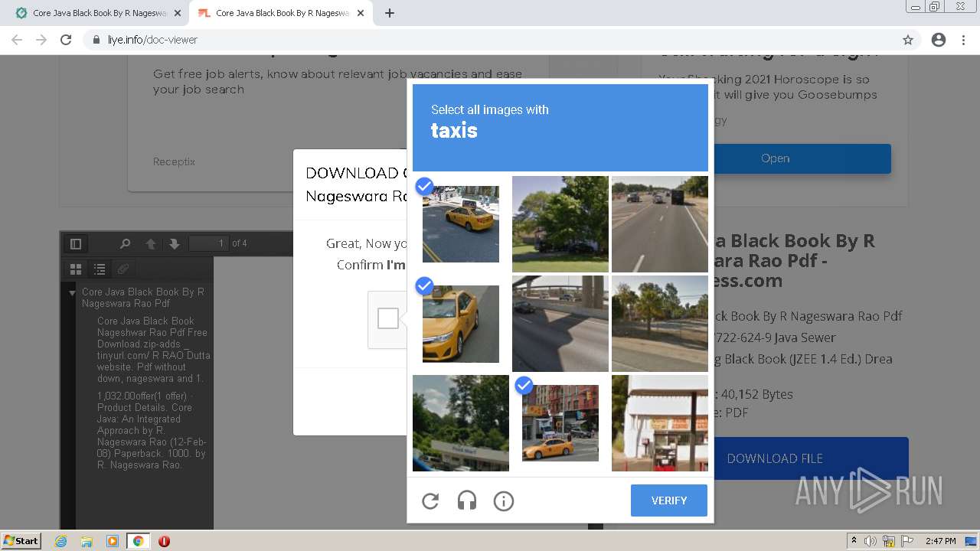The height and width of the screenshot is (551, 980).
Task: Go to next PDF page
Action: pyautogui.click(x=175, y=243)
